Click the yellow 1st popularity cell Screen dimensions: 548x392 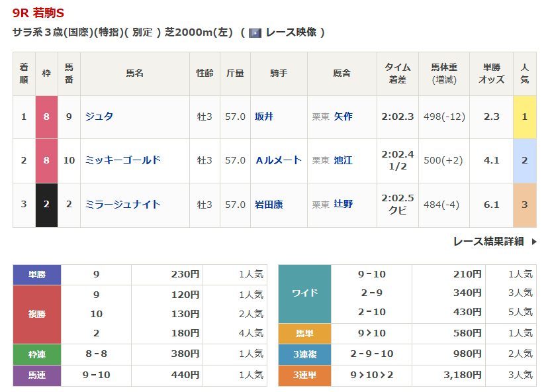pyautogui.click(x=524, y=117)
